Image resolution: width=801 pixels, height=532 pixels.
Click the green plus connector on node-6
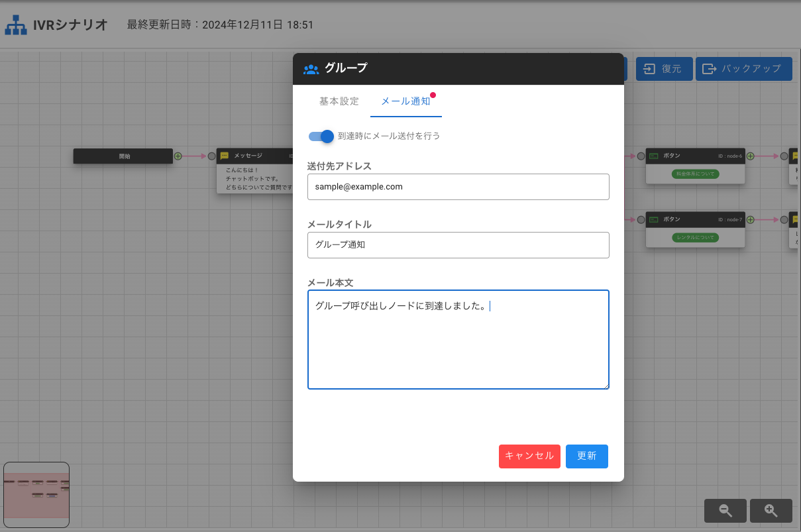[751, 156]
